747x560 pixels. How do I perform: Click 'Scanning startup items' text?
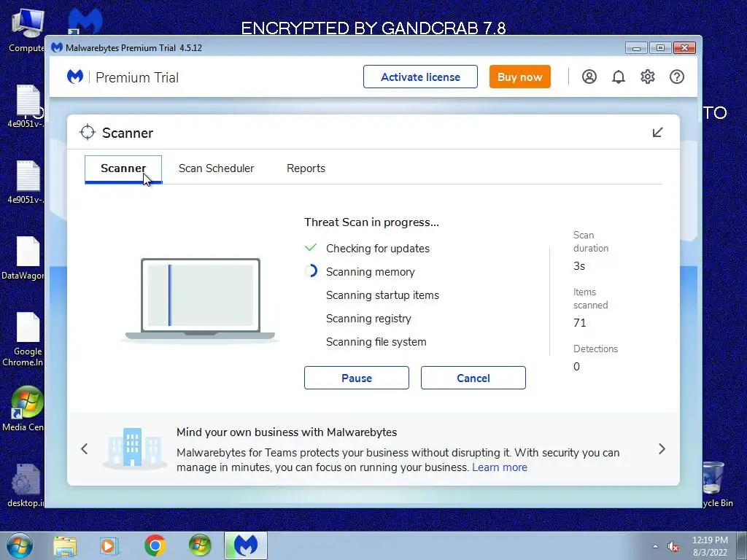coord(382,295)
